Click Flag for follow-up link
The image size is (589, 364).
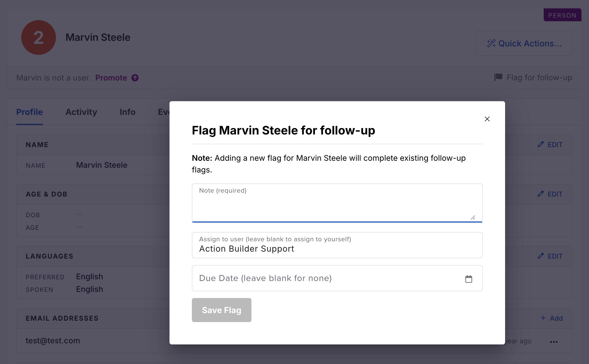539,77
